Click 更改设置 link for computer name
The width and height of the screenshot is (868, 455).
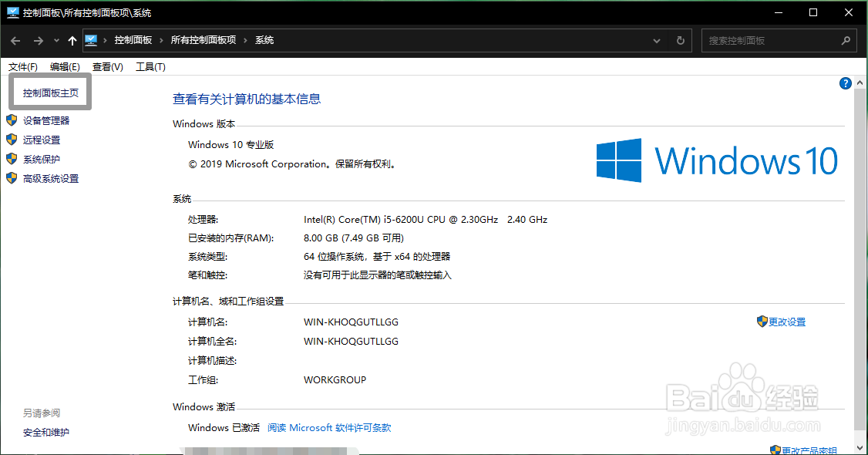(786, 322)
